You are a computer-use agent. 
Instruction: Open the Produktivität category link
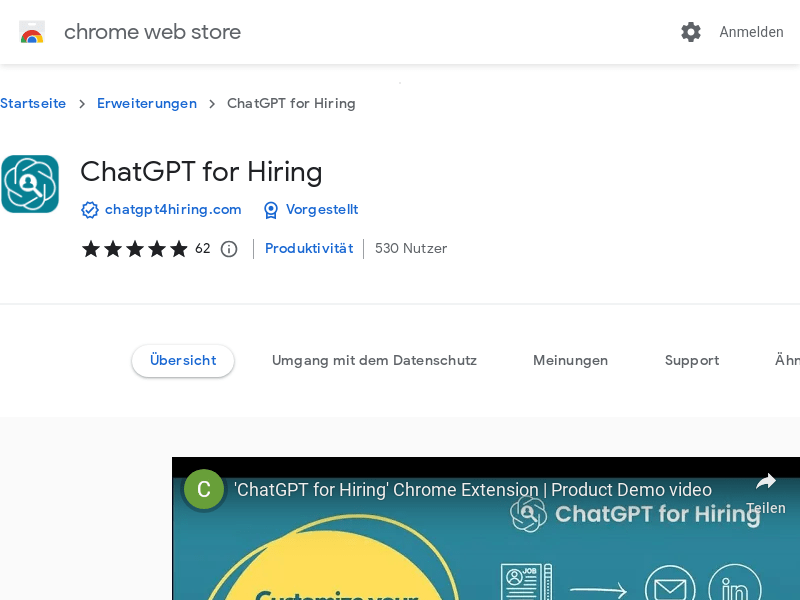point(309,248)
